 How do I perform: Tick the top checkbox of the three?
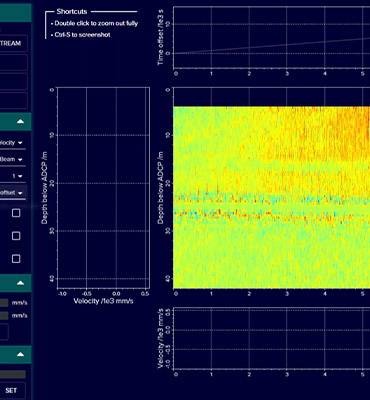(x=16, y=213)
